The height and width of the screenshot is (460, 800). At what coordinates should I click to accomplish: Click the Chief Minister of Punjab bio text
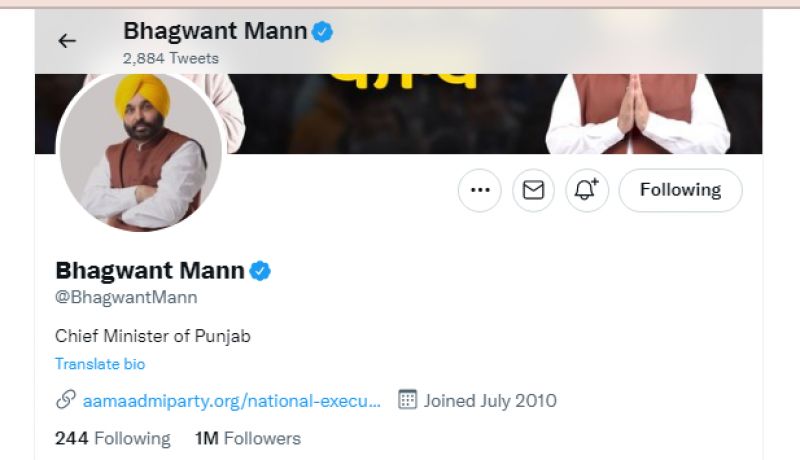tap(153, 336)
